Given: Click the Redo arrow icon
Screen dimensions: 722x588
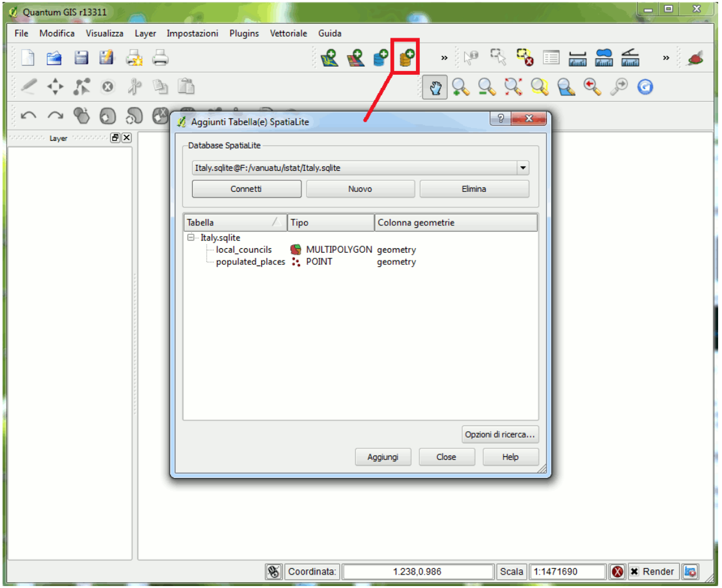Looking at the screenshot, I should pos(55,116).
